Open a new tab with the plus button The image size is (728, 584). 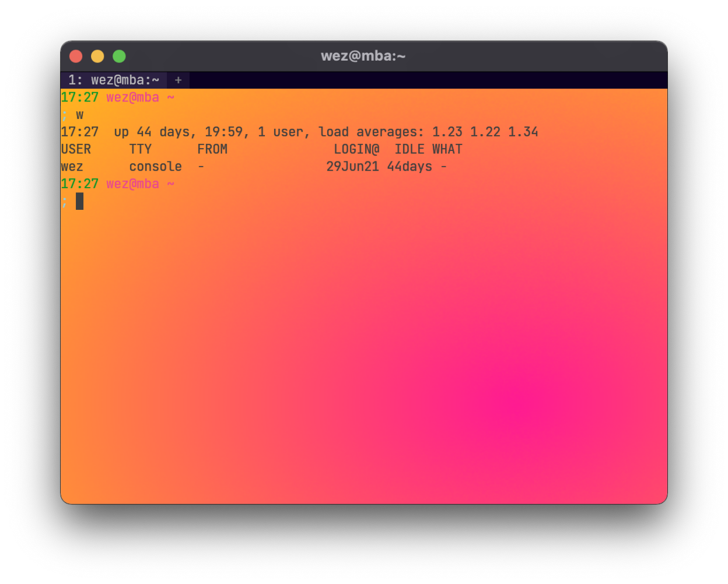(x=178, y=80)
